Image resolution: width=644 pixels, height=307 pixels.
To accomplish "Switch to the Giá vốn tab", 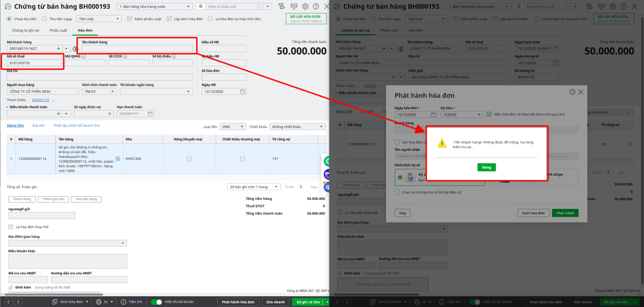I will tap(39, 125).
